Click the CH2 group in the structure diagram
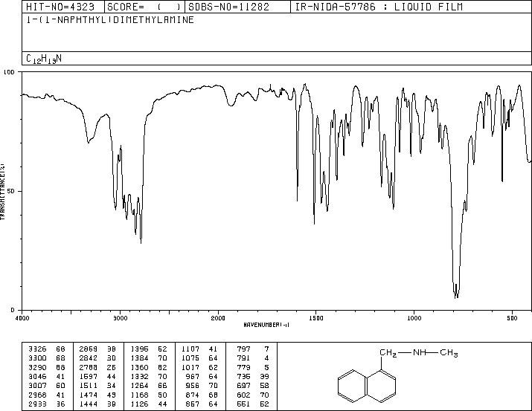Screen dimensions: 532x411 (388, 353)
